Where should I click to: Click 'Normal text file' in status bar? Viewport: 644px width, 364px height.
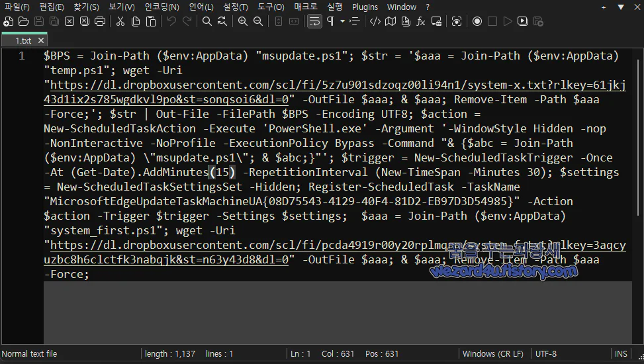(x=29, y=353)
